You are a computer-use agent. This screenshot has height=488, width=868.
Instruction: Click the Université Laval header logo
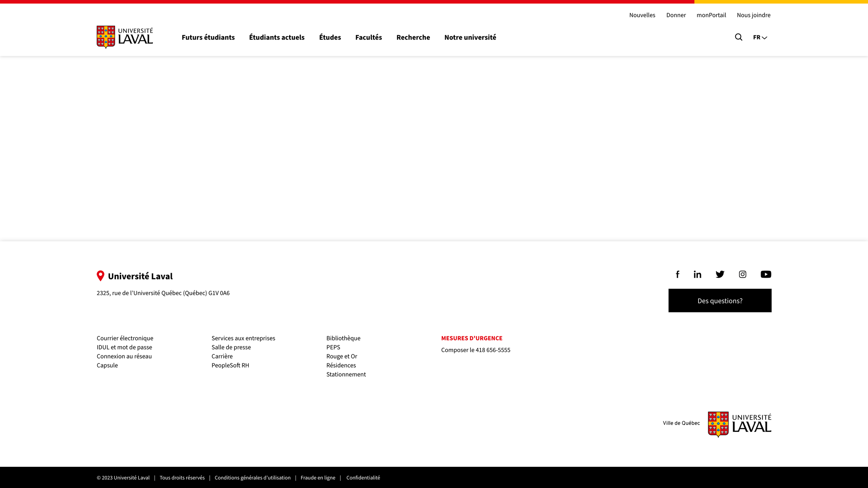pos(125,37)
